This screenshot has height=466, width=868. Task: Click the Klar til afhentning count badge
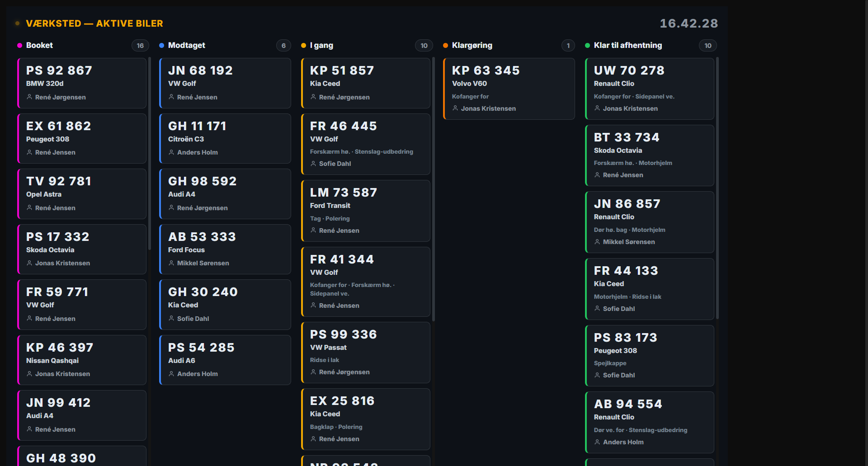pyautogui.click(x=708, y=46)
